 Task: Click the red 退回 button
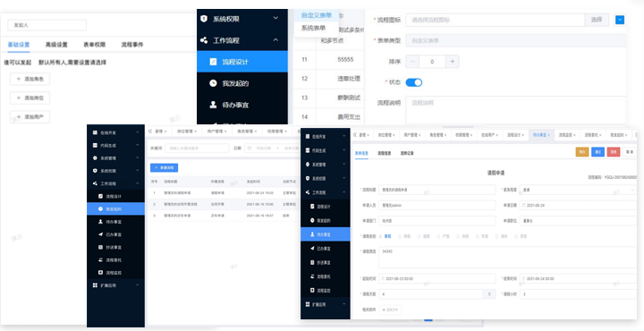pyautogui.click(x=614, y=152)
